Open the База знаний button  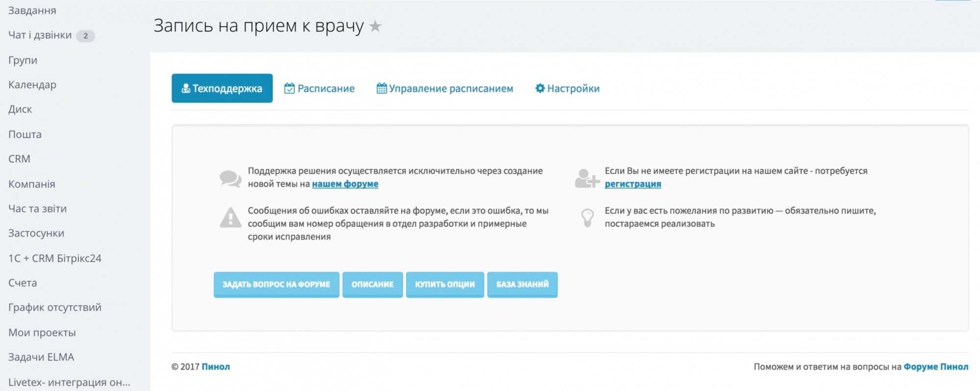click(522, 285)
